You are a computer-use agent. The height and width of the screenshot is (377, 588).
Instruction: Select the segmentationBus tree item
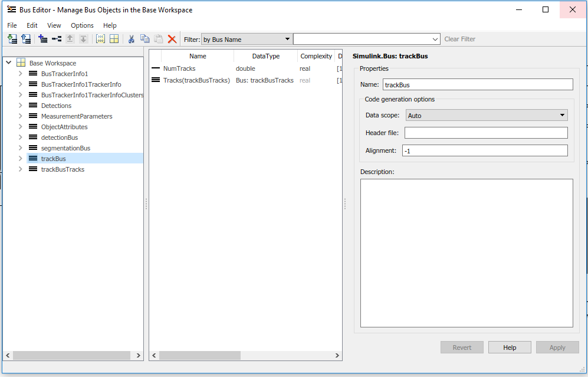[65, 148]
